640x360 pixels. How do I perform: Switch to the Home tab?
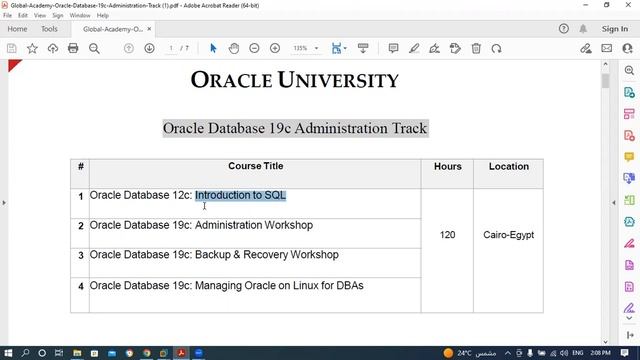(17, 29)
